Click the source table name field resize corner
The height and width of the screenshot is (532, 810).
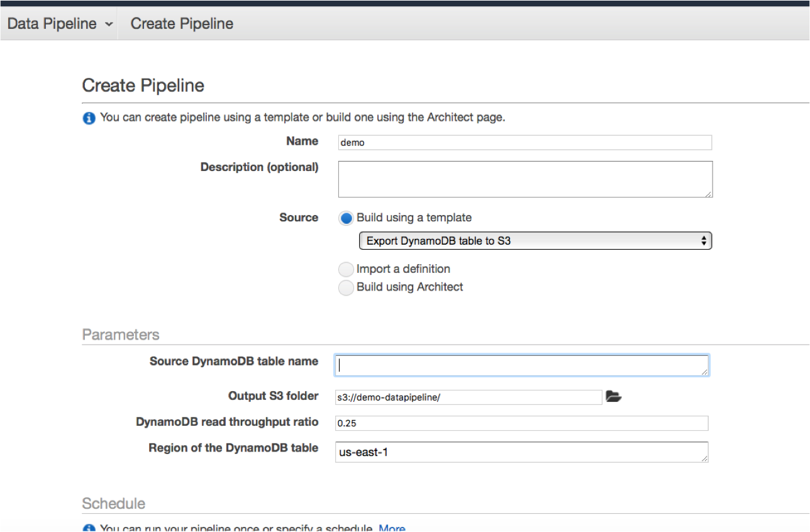[x=706, y=373]
